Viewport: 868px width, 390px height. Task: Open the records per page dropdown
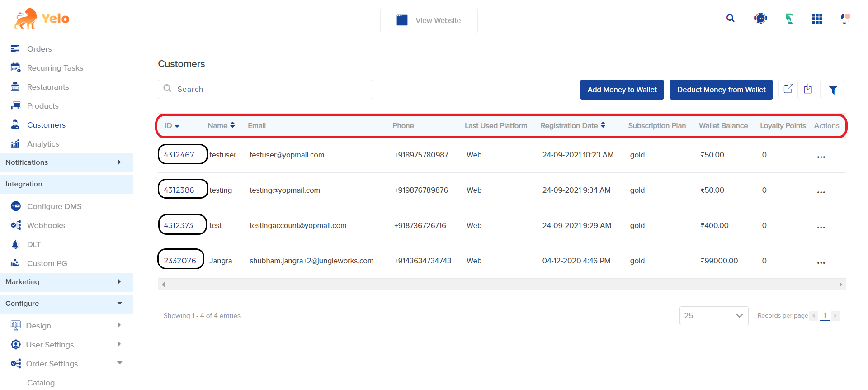coord(713,315)
